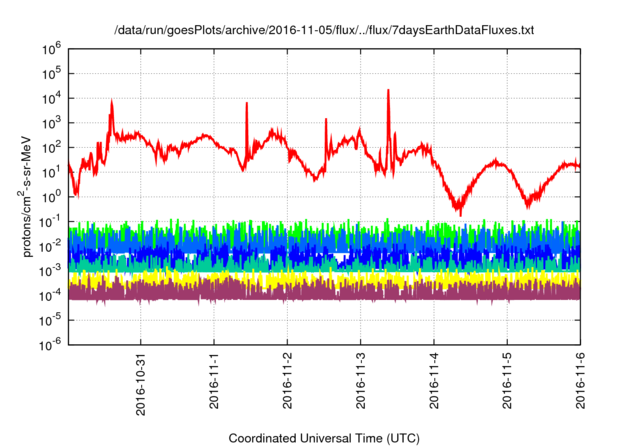Click the 10^0 y-axis tick label
The width and height of the screenshot is (640, 448).
point(52,196)
